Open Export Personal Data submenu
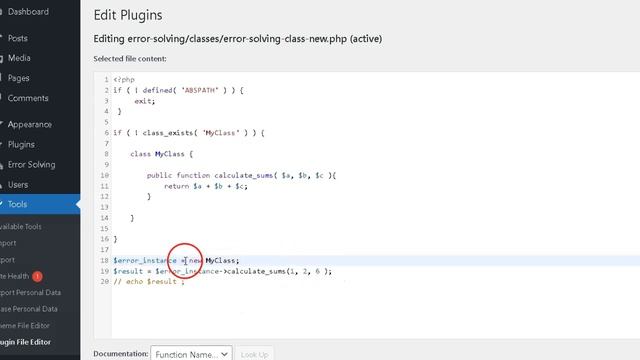640x360 pixels. 31,293
